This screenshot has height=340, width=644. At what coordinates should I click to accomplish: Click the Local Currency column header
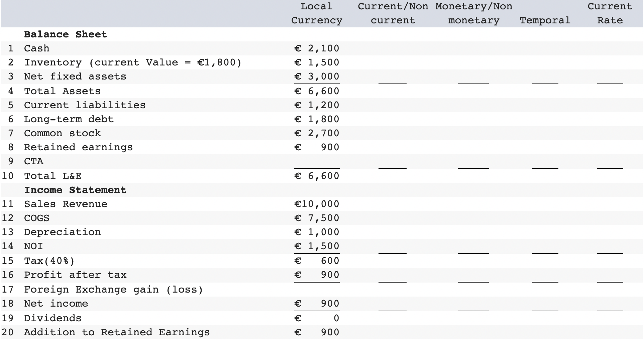coord(316,13)
